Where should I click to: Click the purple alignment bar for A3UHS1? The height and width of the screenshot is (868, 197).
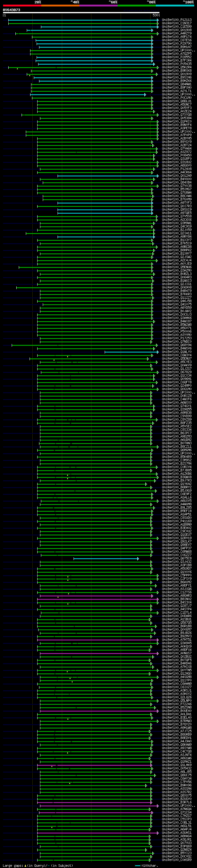tap(98, 833)
